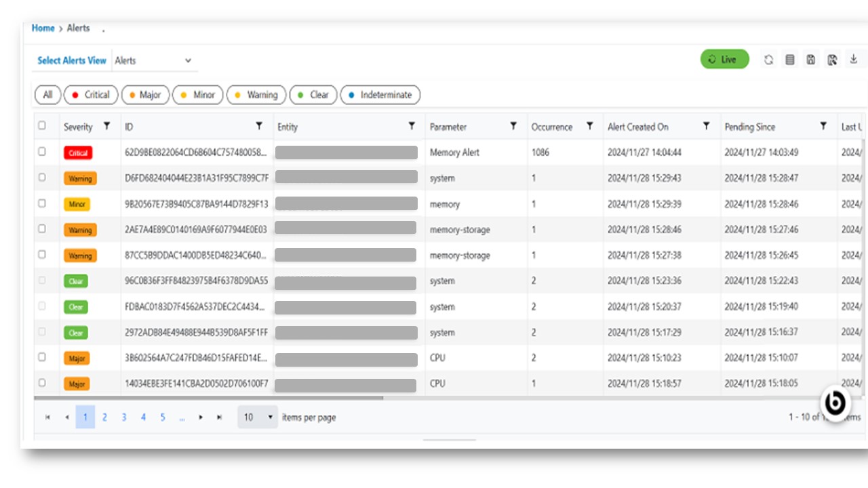Select current page 1 in pagination
The height and width of the screenshot is (488, 868).
tap(85, 418)
